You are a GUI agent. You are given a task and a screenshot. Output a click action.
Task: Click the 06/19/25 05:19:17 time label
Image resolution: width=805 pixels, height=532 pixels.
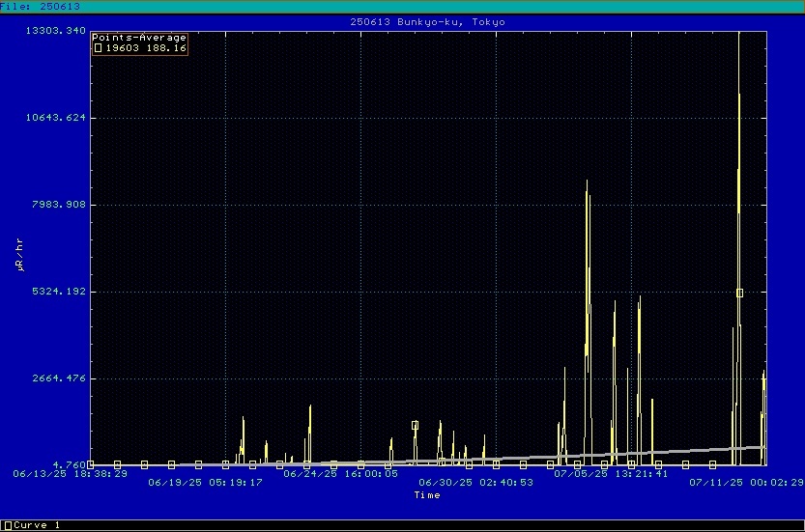pyautogui.click(x=205, y=482)
